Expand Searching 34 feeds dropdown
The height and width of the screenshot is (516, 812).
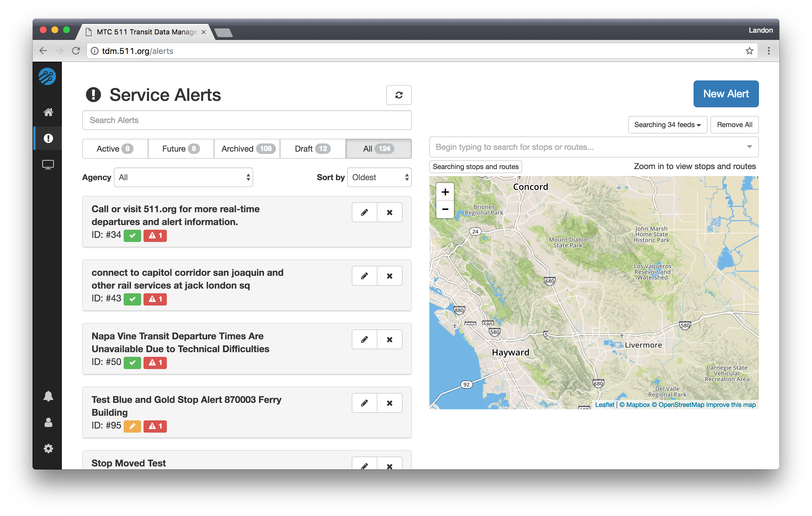[x=667, y=125]
